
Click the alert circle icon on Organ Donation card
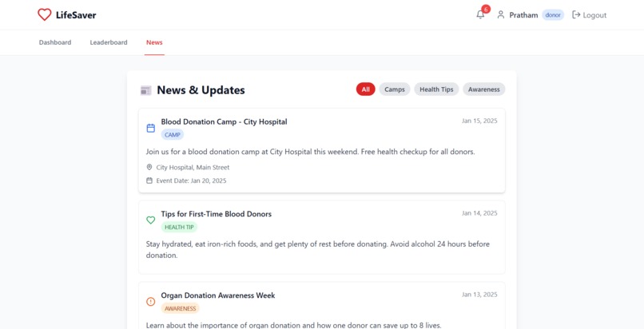151,302
